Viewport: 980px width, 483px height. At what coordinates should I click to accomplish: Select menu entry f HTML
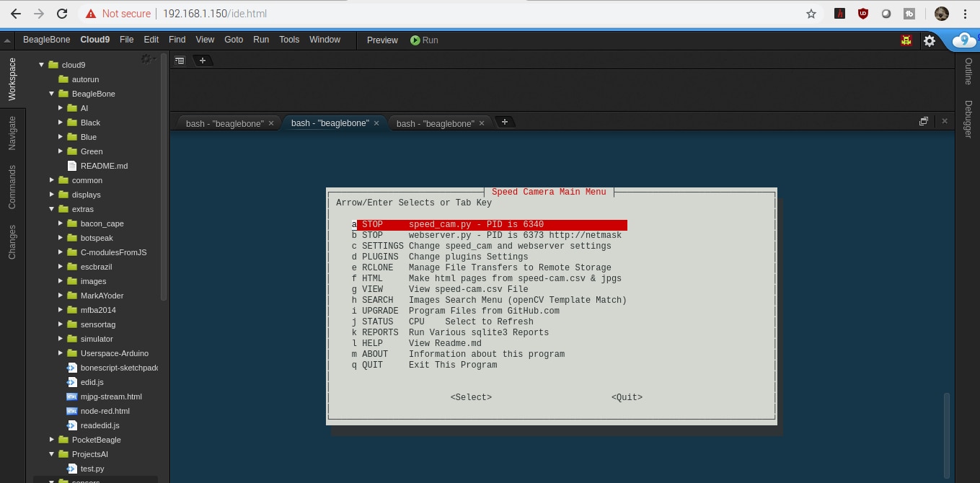click(487, 278)
